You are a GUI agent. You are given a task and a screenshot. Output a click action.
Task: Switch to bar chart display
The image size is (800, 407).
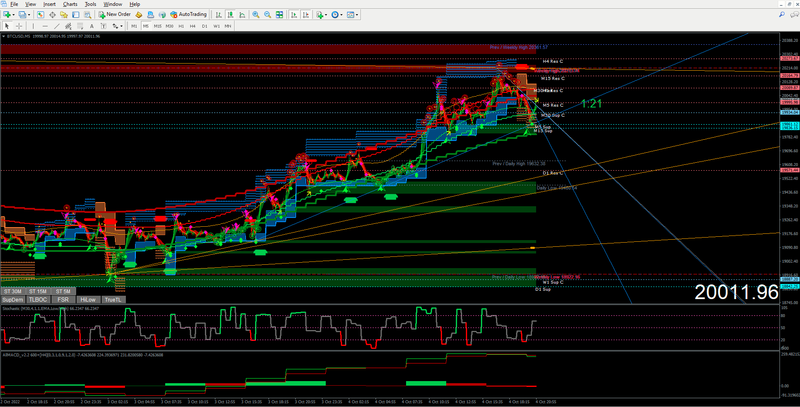(x=218, y=15)
